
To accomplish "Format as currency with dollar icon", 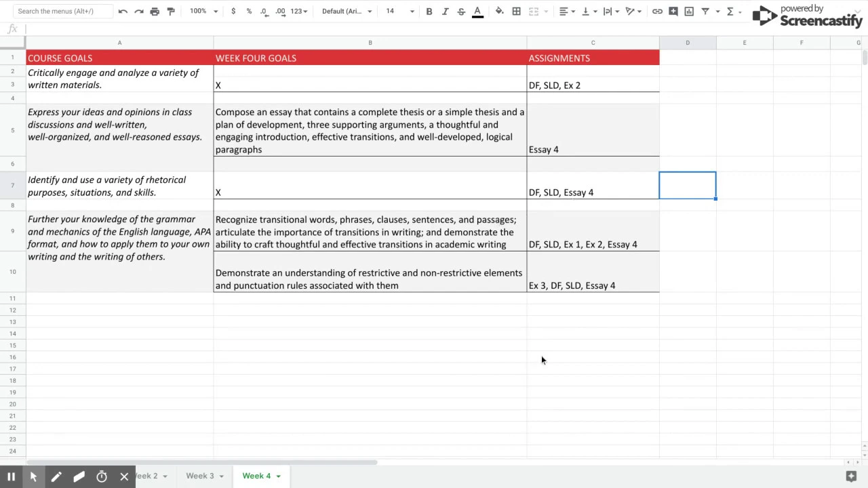I will pyautogui.click(x=233, y=12).
